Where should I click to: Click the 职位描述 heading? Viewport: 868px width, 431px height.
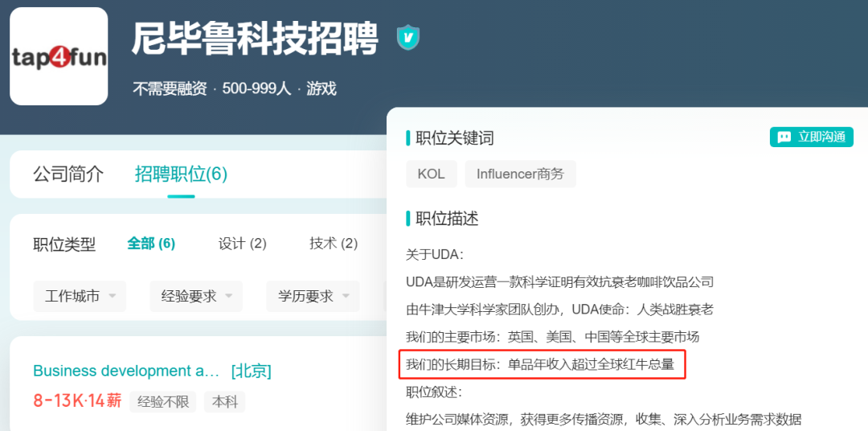447,218
